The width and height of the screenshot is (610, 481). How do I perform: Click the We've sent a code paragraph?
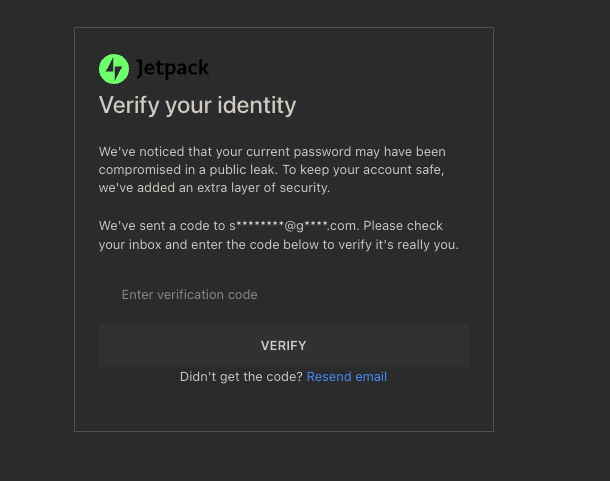point(279,235)
